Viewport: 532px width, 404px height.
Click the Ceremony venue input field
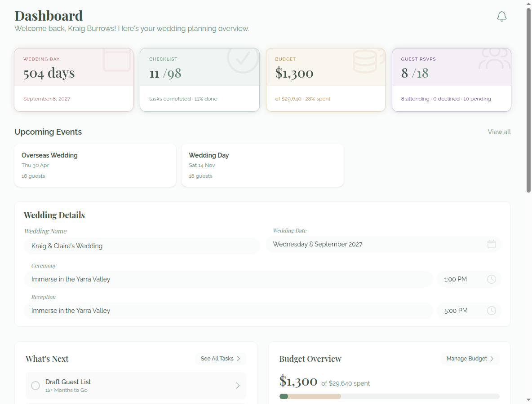pyautogui.click(x=228, y=279)
